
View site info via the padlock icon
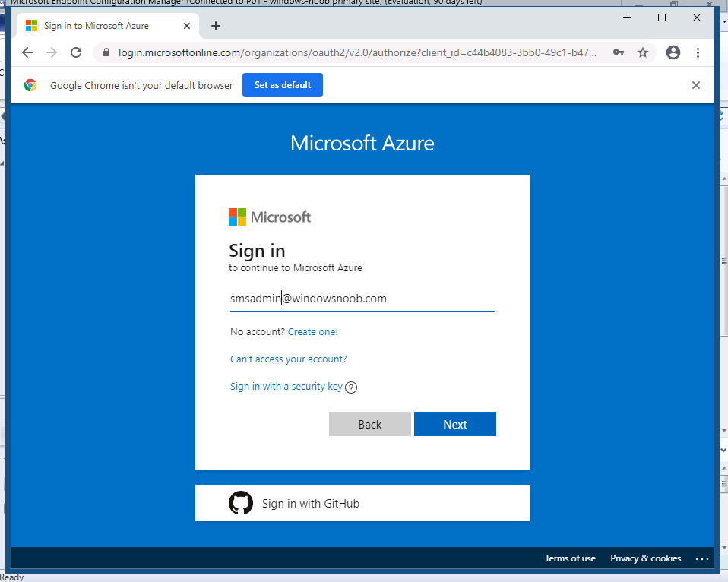coord(106,52)
